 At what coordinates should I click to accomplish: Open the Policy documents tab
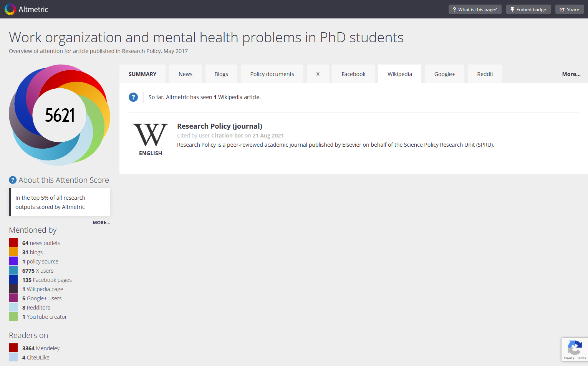(272, 74)
